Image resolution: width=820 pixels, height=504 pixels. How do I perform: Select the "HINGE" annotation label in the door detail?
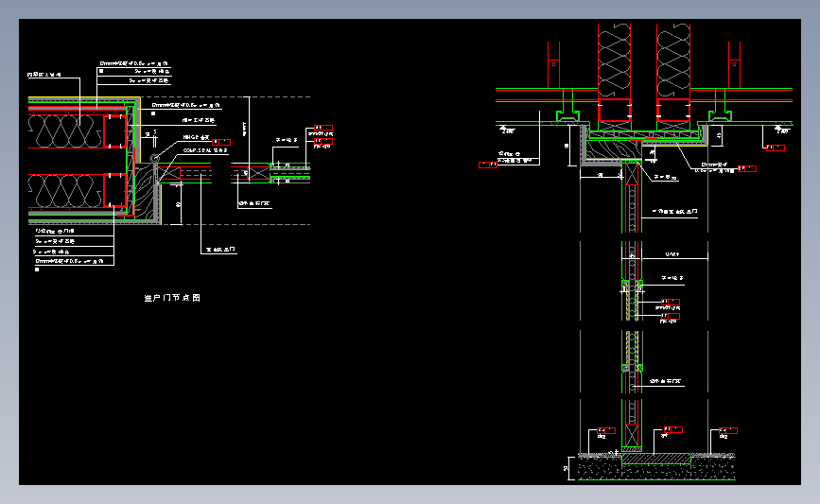pyautogui.click(x=196, y=137)
